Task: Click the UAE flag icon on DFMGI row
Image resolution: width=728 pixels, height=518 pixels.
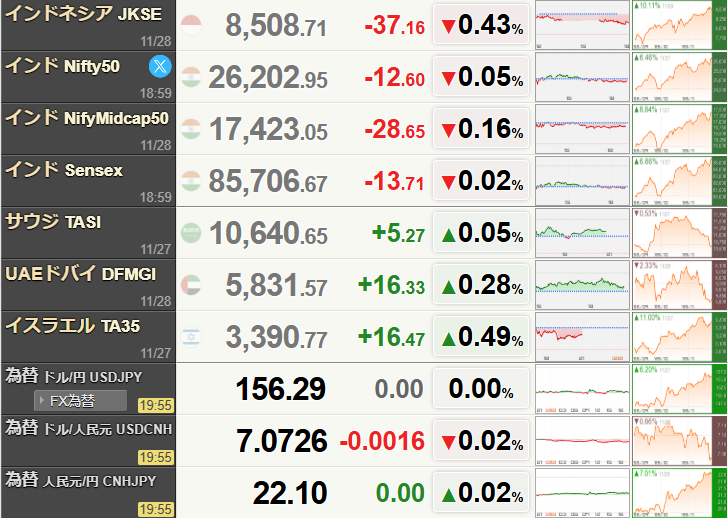Action: pos(191,285)
